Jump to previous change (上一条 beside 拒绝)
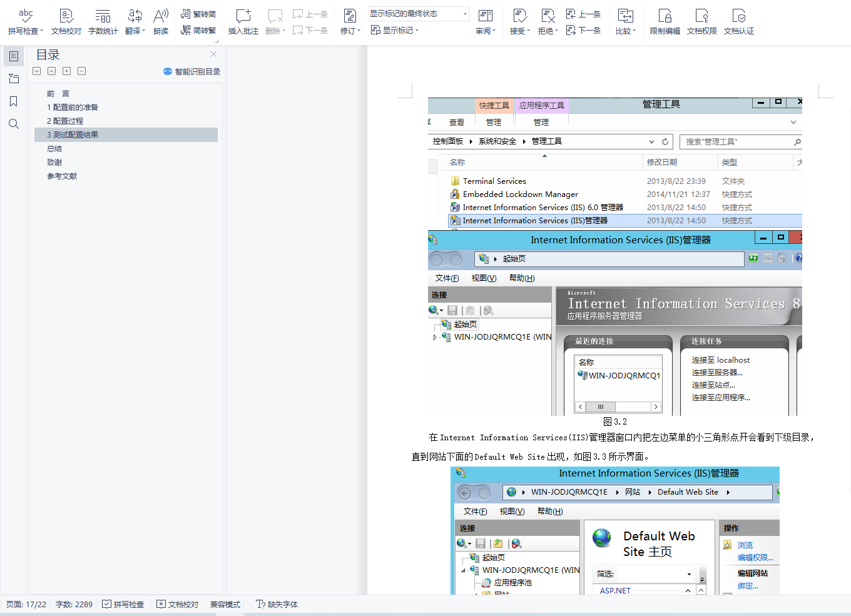Viewport: 851px width, 616px height. (x=583, y=14)
